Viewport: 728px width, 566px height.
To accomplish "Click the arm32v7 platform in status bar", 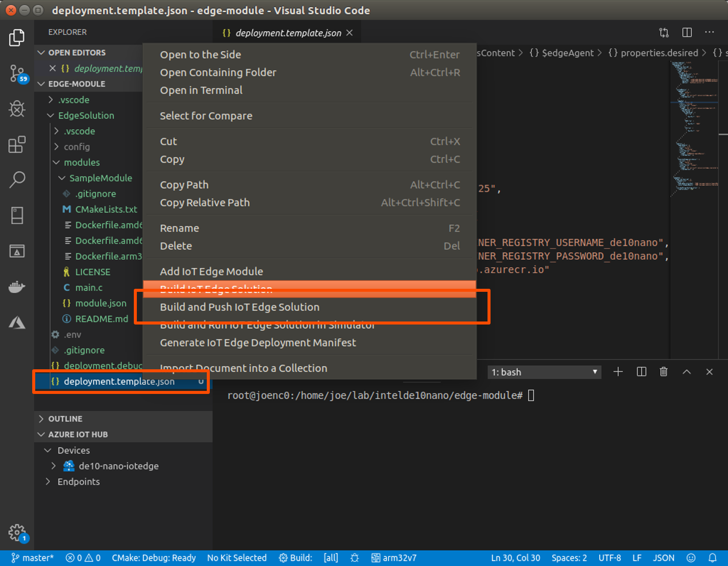I will pos(394,557).
